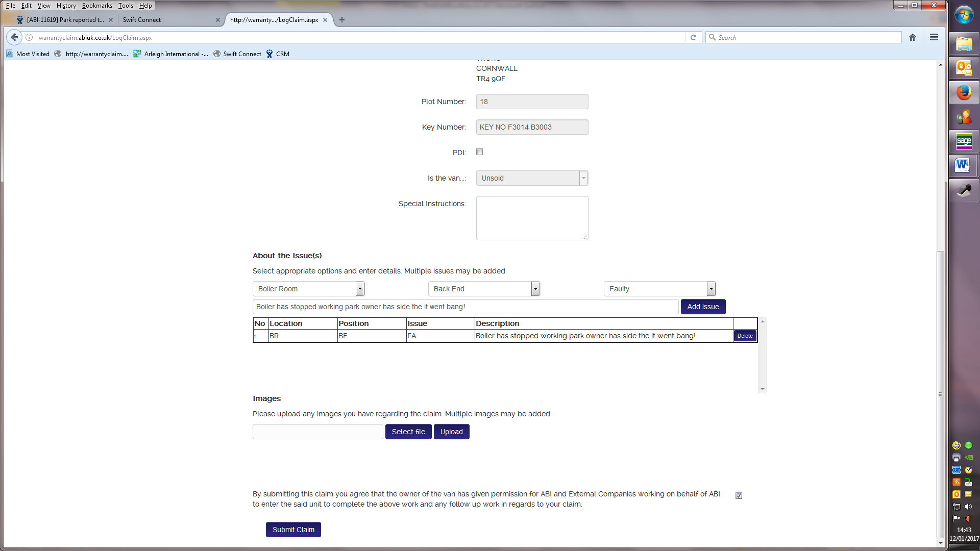Toggle the claim agreement permission checkbox
The width and height of the screenshot is (980, 551).
(x=739, y=495)
